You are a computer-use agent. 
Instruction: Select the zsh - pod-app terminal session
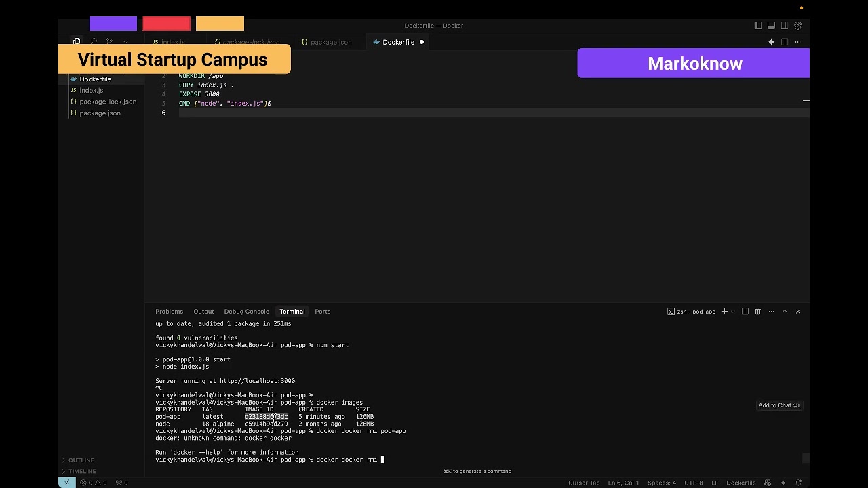691,312
